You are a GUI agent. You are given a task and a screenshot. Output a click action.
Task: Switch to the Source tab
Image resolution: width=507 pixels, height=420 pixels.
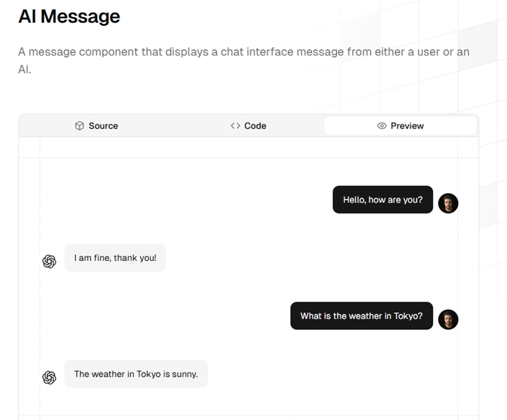coord(96,126)
